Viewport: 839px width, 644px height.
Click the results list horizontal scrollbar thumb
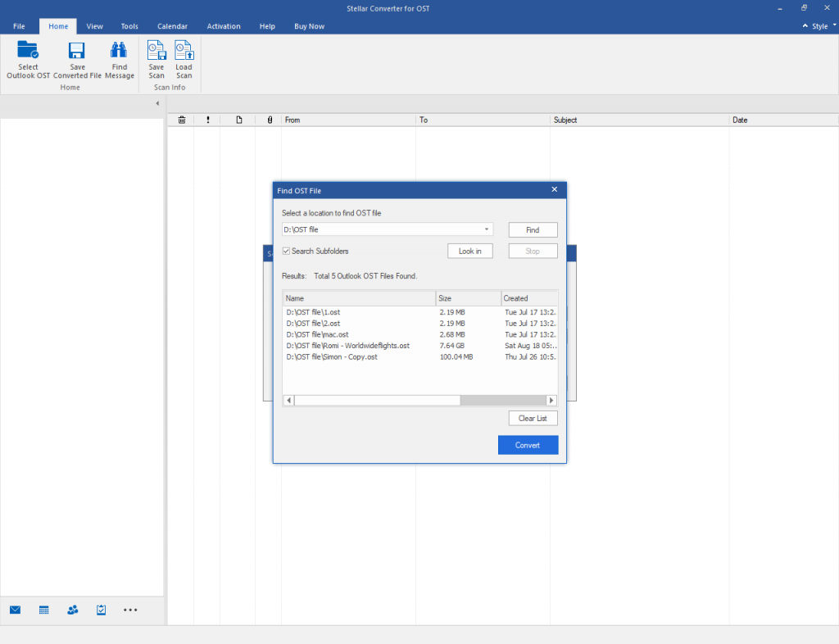[377, 400]
